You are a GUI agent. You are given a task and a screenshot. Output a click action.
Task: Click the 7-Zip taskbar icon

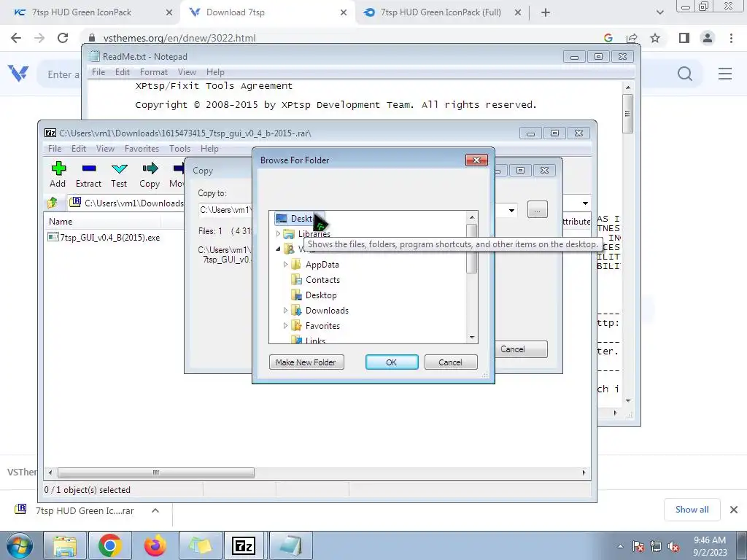coord(244,545)
